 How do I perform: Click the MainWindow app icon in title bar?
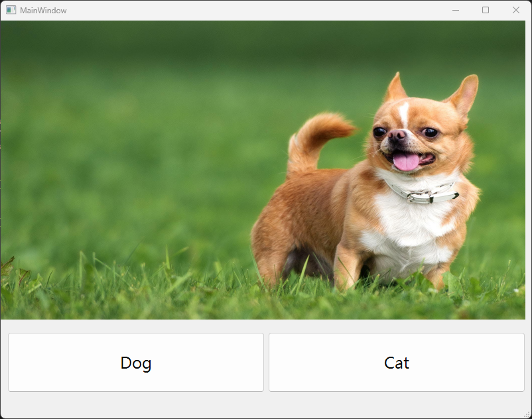coord(11,10)
